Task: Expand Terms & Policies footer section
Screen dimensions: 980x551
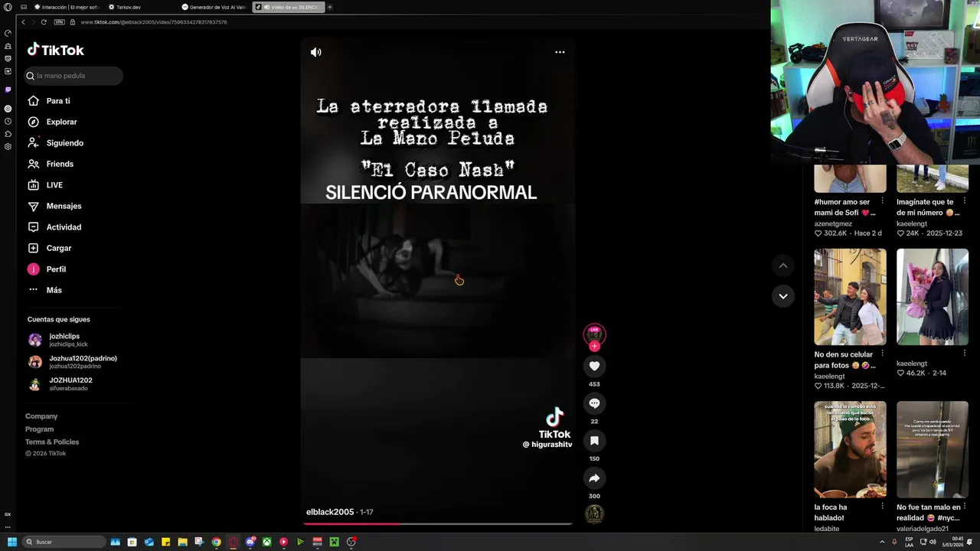Action: tap(52, 442)
